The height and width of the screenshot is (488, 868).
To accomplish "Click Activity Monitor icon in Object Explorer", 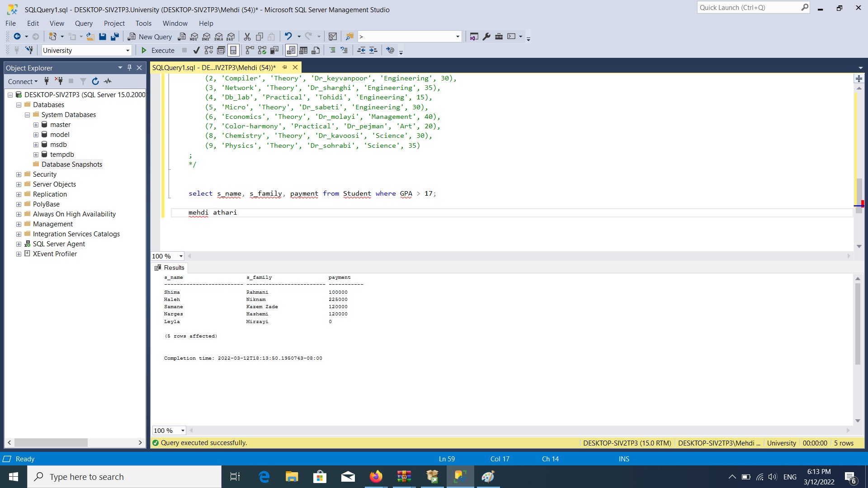I will click(108, 81).
